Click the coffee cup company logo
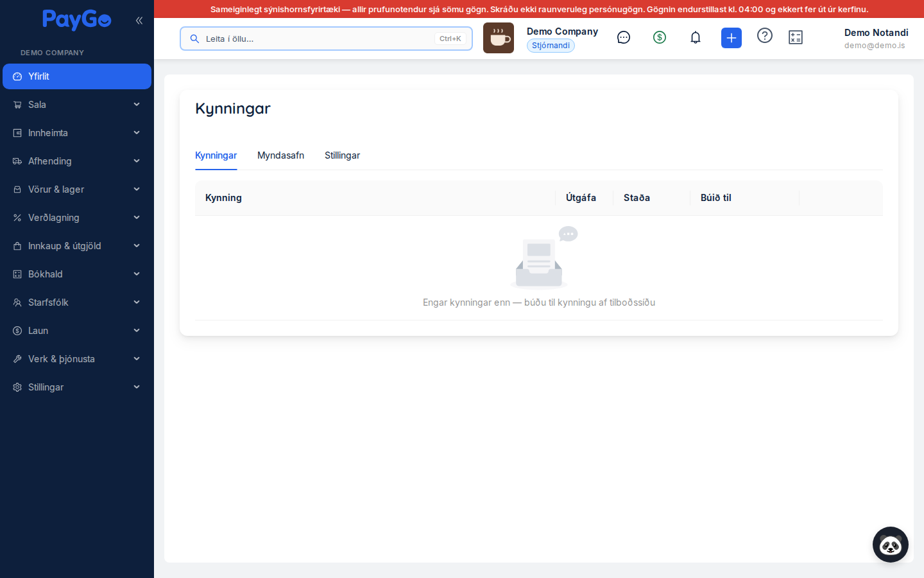Screen dimensions: 924x578 tap(499, 38)
